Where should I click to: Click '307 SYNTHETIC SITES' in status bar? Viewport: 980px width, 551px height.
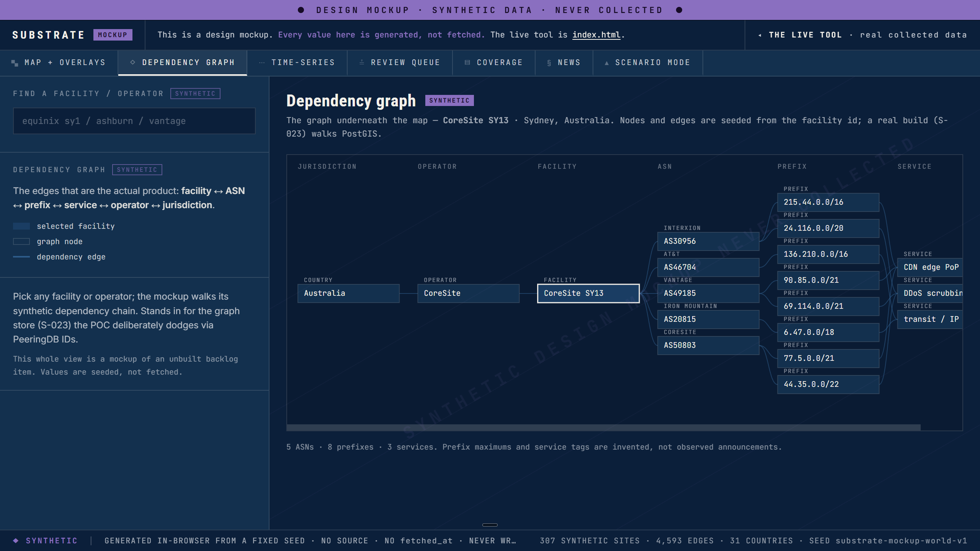(590, 541)
